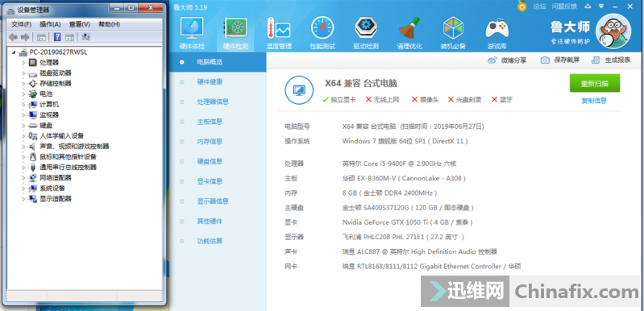Select 功耗估算 sidebar tab
Image resolution: width=644 pixels, height=311 pixels.
click(x=218, y=241)
